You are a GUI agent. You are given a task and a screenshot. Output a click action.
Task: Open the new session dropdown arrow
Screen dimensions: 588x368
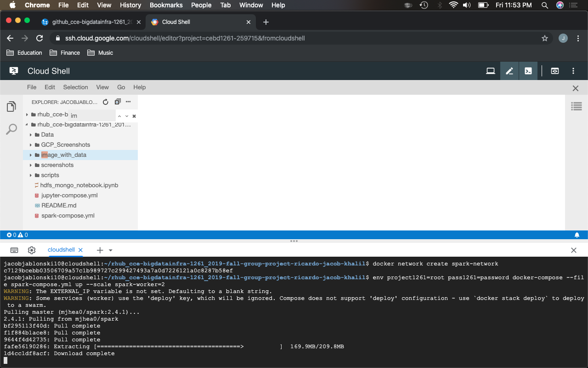click(111, 250)
